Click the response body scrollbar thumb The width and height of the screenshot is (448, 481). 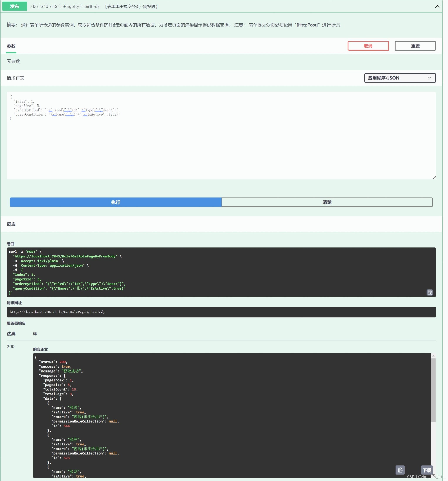coord(433,390)
